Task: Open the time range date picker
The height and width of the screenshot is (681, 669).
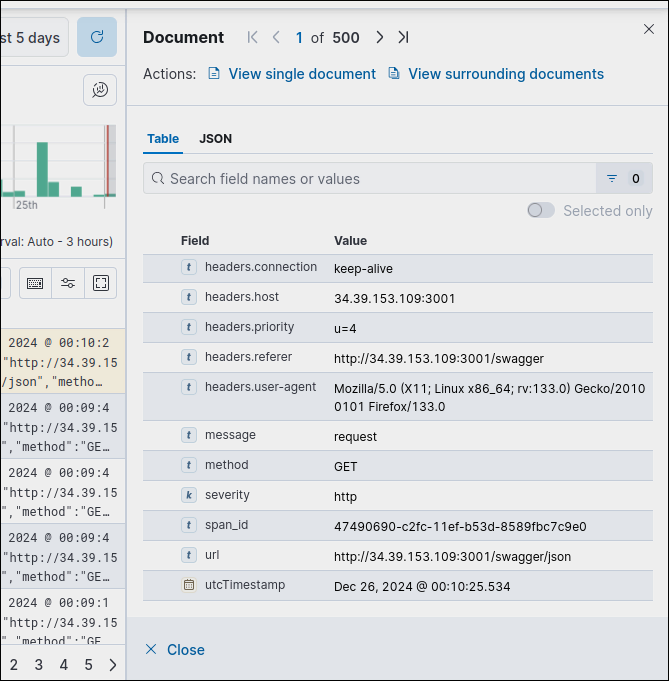Action: (32, 37)
